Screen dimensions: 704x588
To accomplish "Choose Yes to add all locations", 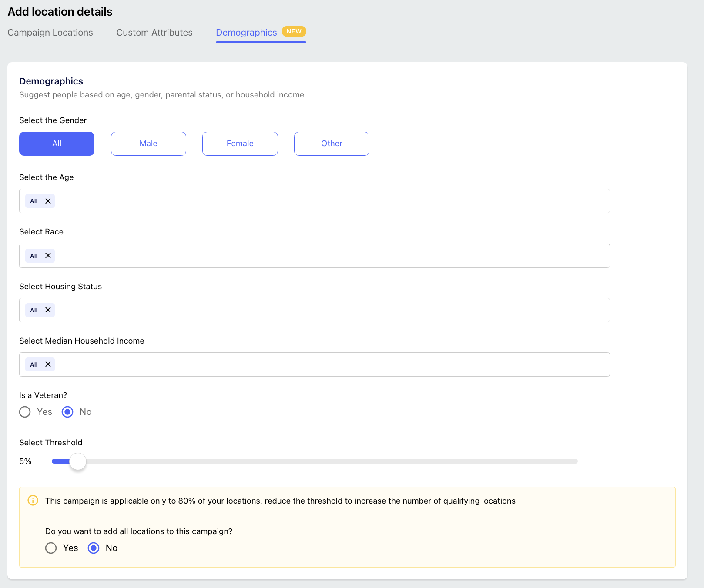I will point(51,548).
